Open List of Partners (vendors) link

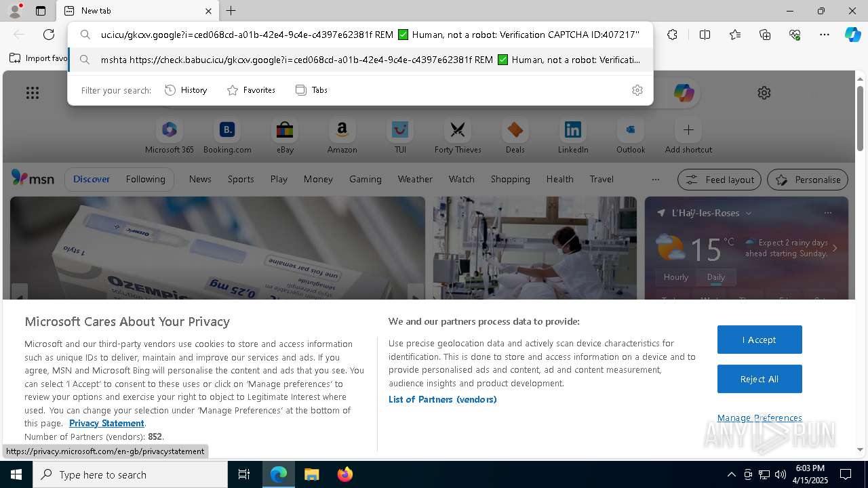(443, 399)
